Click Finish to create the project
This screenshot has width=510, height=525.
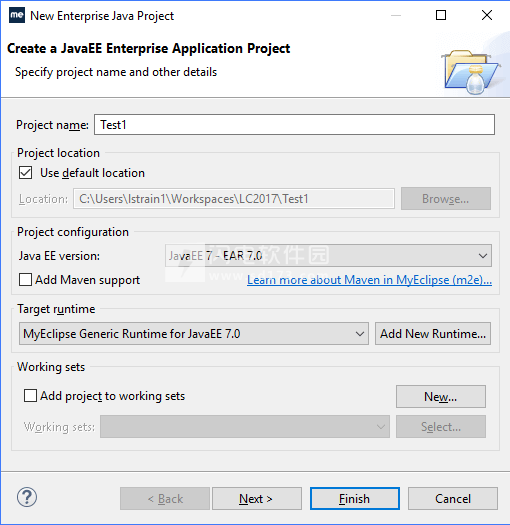click(x=355, y=499)
